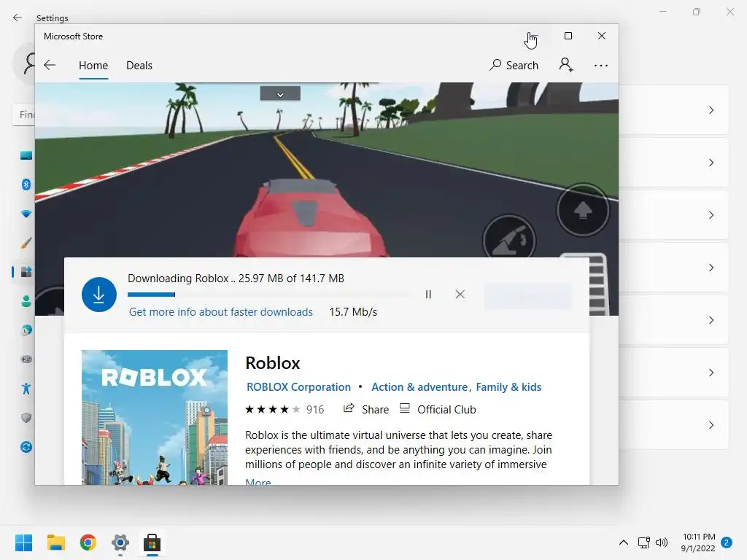Screen dimensions: 747x560
Task: Expand description with More link
Action: [x=258, y=482]
